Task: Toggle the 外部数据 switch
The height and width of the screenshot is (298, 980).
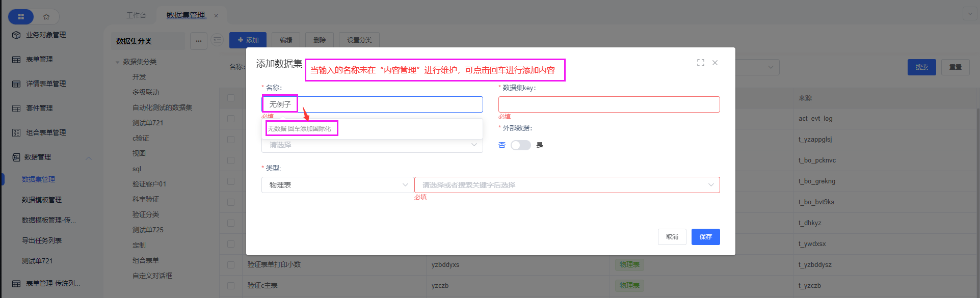Action: (x=520, y=145)
